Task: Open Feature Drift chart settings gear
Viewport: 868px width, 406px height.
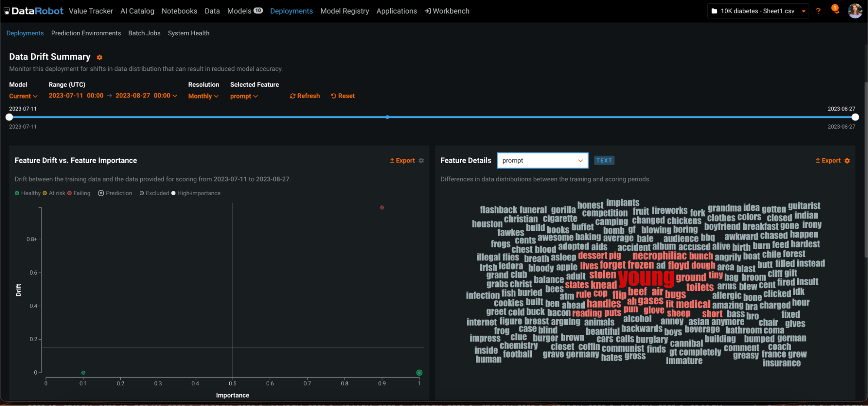Action: pos(421,161)
